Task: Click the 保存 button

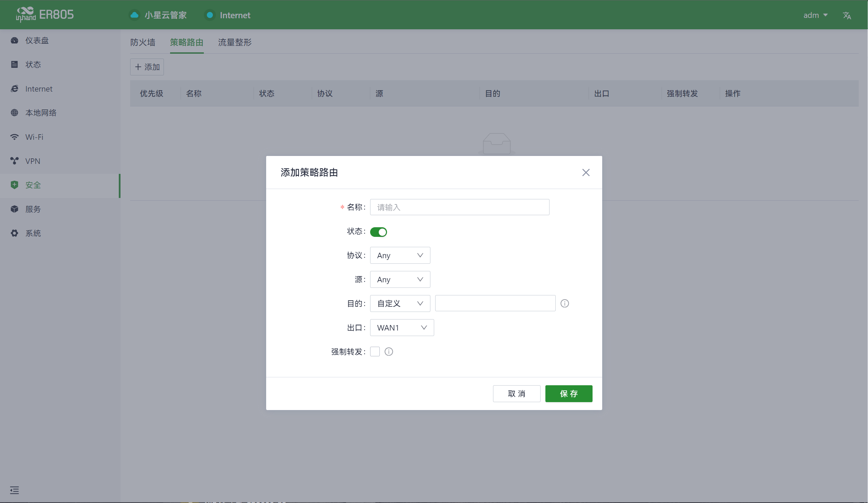Action: tap(569, 394)
